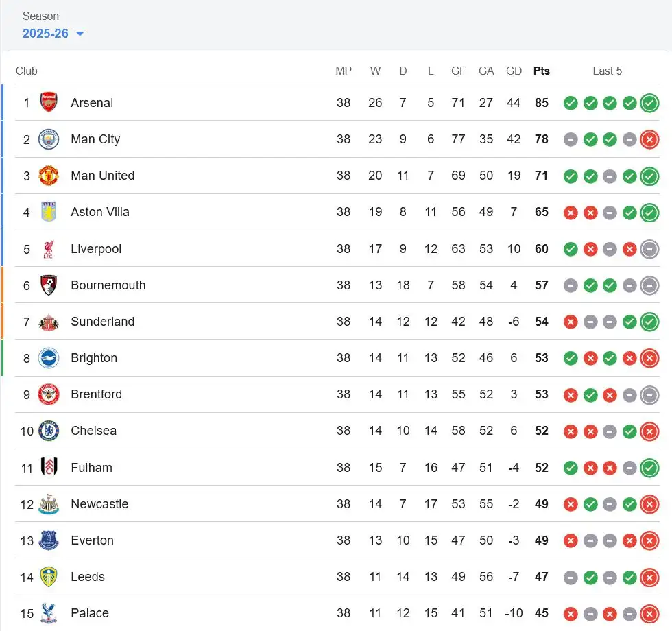Click Liverpool's most recent draw indicator
This screenshot has height=631, width=672.
click(x=649, y=249)
